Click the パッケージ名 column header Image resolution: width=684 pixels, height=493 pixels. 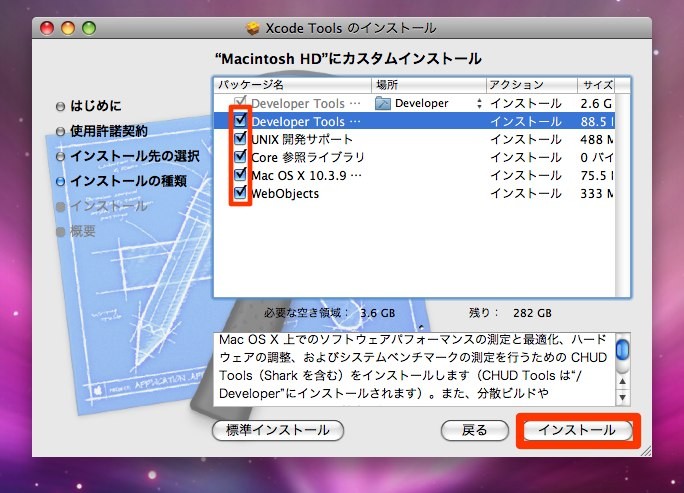coord(293,85)
